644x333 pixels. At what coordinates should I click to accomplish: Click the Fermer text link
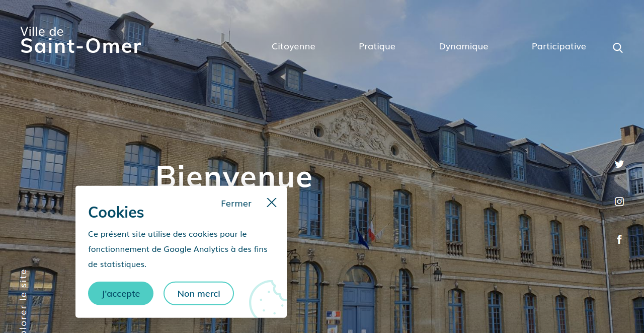(x=236, y=204)
